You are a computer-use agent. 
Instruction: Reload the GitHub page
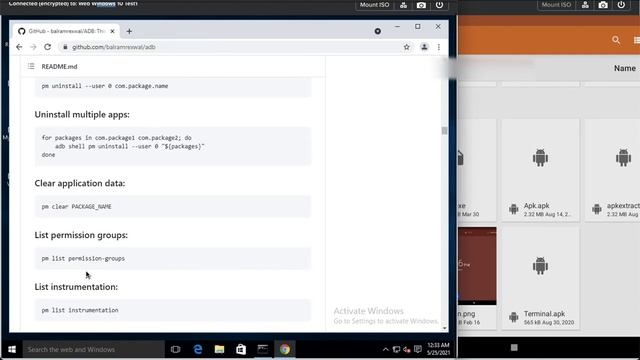(47, 47)
